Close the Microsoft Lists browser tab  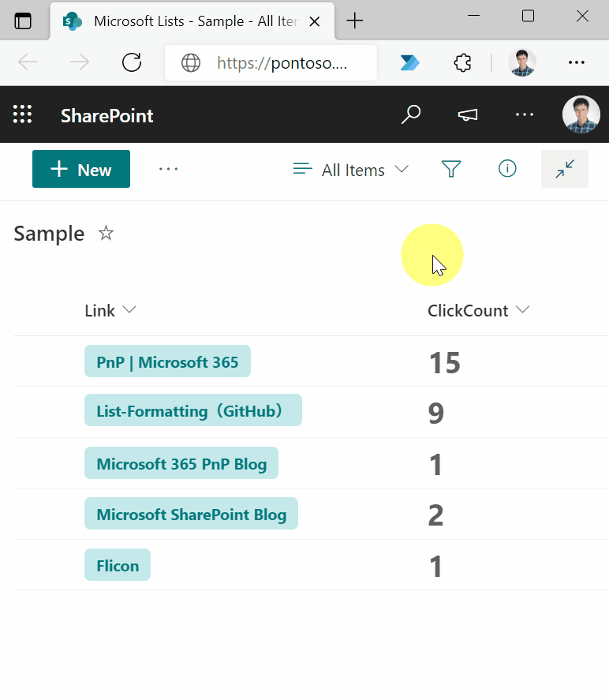click(315, 21)
